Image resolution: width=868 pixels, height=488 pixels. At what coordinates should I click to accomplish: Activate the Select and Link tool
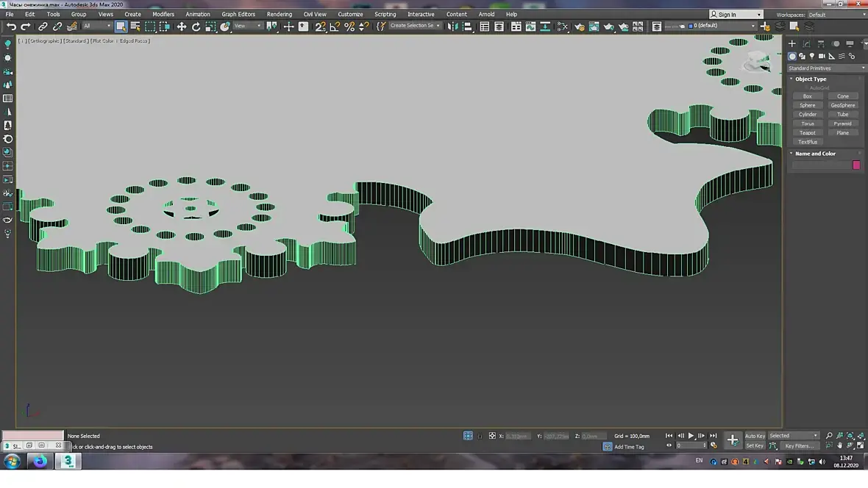click(43, 26)
